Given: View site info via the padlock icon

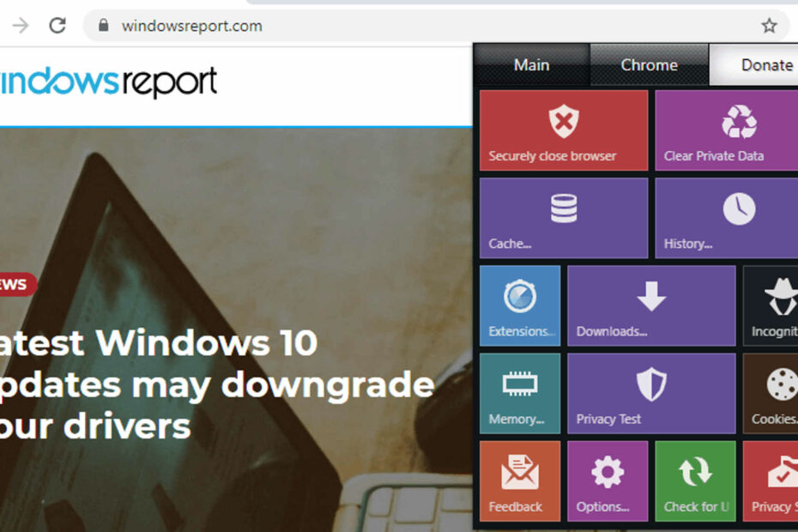Looking at the screenshot, I should click(x=103, y=26).
